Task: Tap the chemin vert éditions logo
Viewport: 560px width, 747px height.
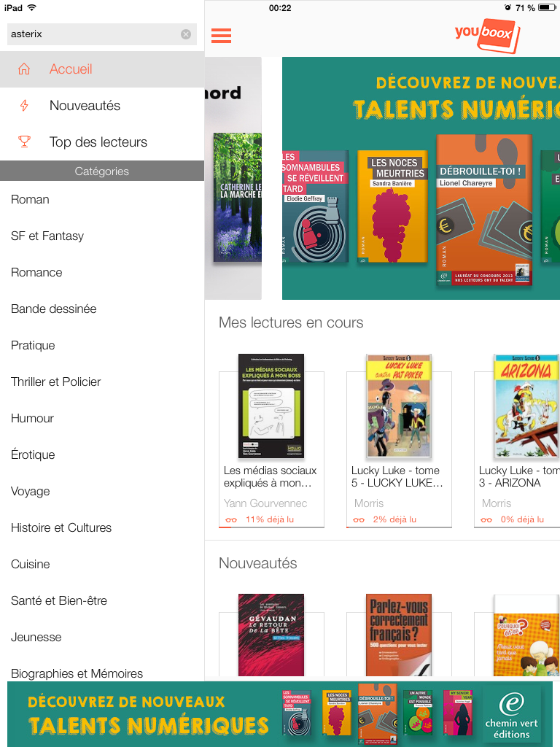Action: pos(511,715)
